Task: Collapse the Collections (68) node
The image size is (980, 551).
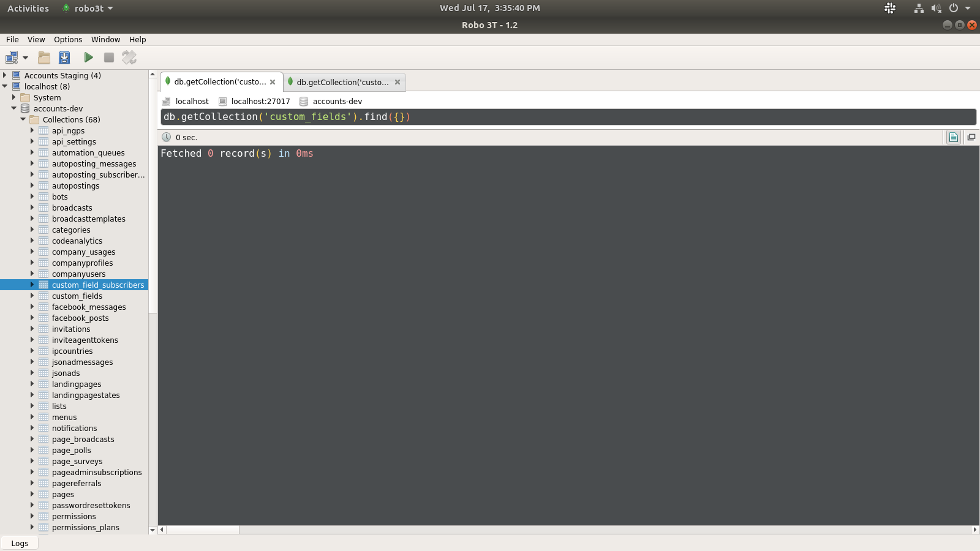Action: pyautogui.click(x=23, y=119)
